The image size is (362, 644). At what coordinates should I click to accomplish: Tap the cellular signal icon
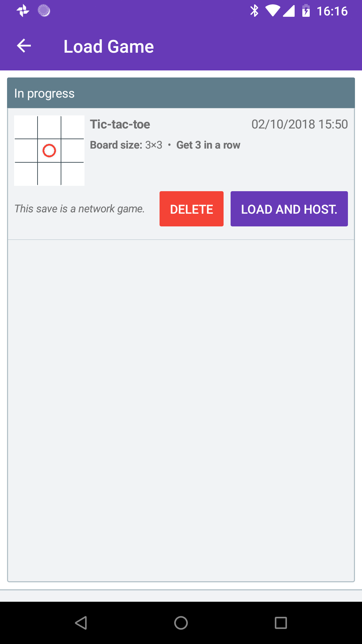click(x=289, y=11)
